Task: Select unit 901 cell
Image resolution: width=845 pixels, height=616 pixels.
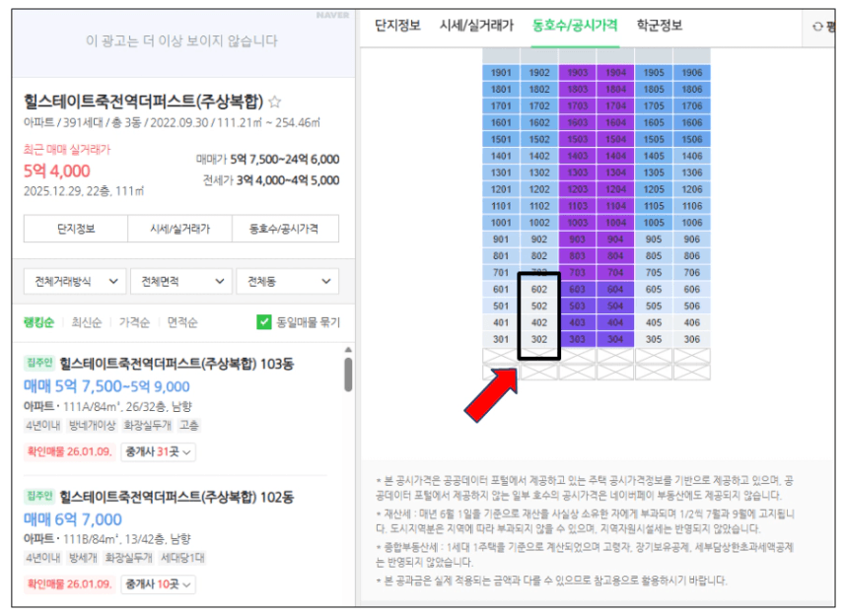Action: pyautogui.click(x=501, y=240)
